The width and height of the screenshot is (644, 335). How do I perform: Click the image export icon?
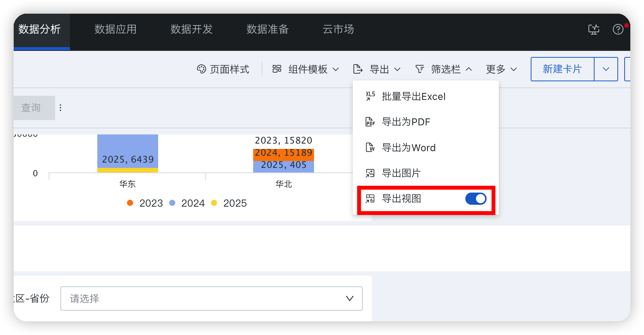coord(370,173)
